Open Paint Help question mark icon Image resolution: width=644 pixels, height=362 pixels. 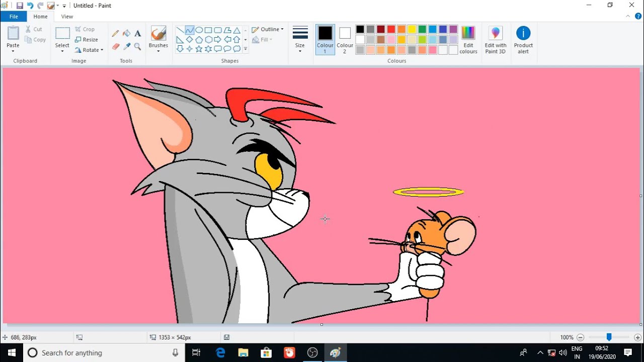(638, 16)
